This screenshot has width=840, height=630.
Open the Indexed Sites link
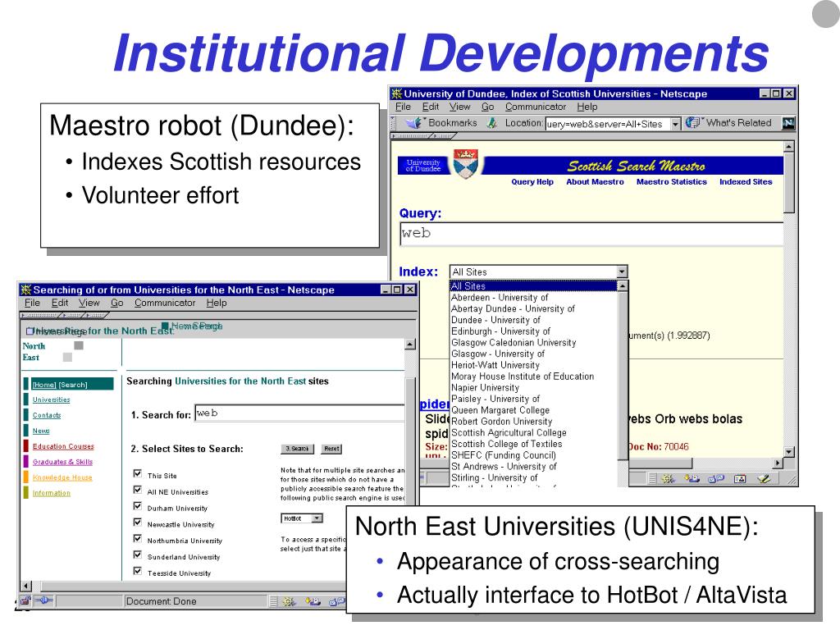pyautogui.click(x=746, y=181)
